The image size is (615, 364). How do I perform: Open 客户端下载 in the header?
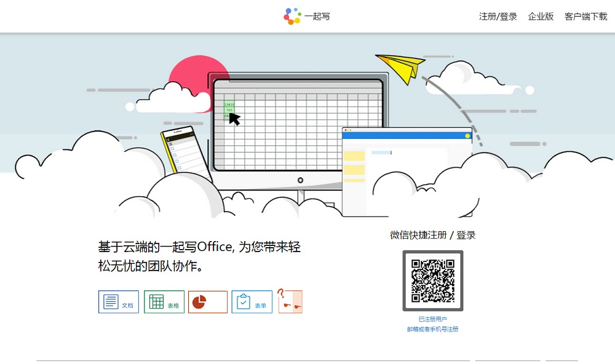tap(585, 17)
